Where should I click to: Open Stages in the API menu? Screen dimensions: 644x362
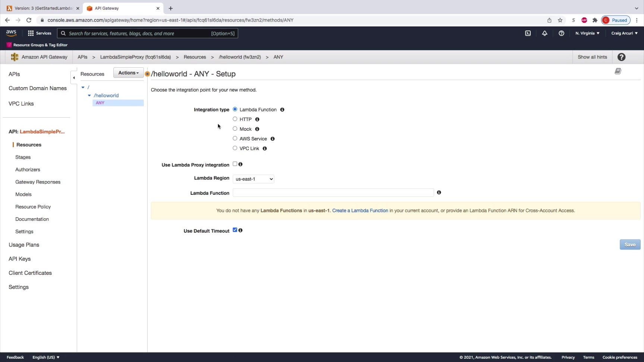pyautogui.click(x=23, y=157)
